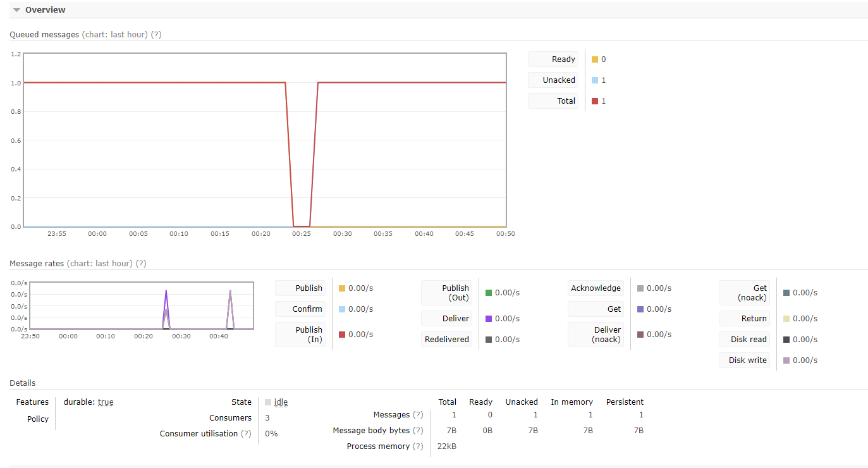
Task: Collapse the Overview section triangle
Action: [x=16, y=10]
